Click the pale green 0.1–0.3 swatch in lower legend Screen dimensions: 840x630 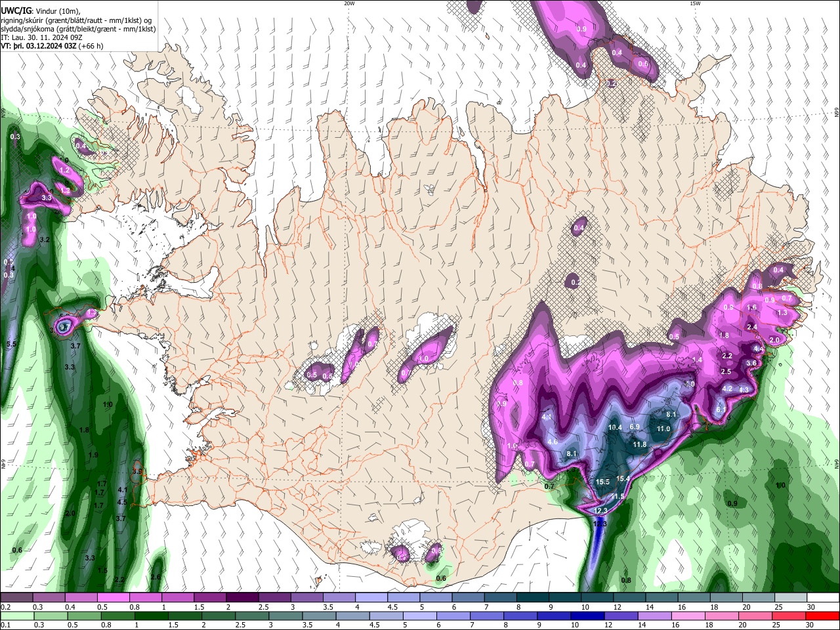click(16, 616)
